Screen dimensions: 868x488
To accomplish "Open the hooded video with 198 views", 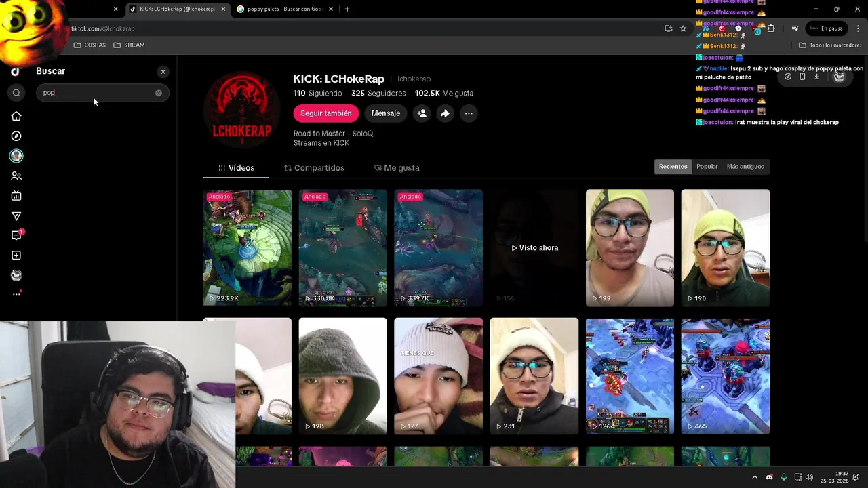I will 343,376.
